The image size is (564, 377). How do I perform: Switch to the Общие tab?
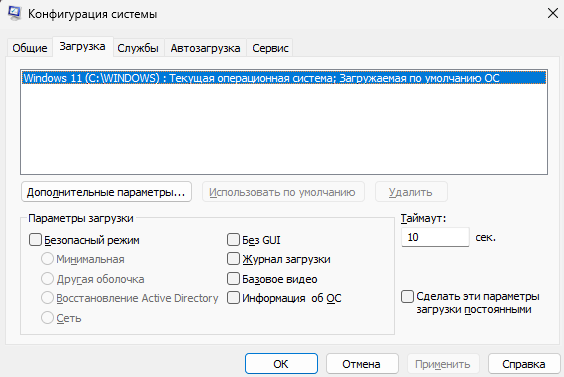click(x=30, y=48)
